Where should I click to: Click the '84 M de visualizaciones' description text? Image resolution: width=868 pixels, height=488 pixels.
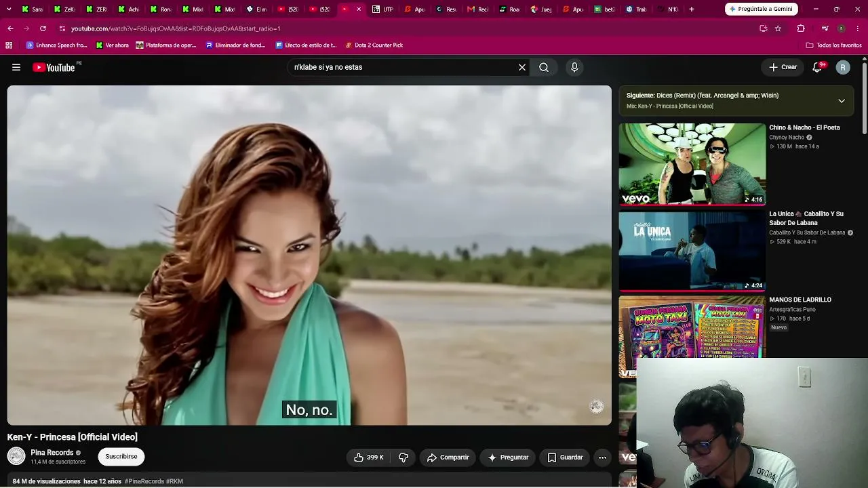pos(47,481)
